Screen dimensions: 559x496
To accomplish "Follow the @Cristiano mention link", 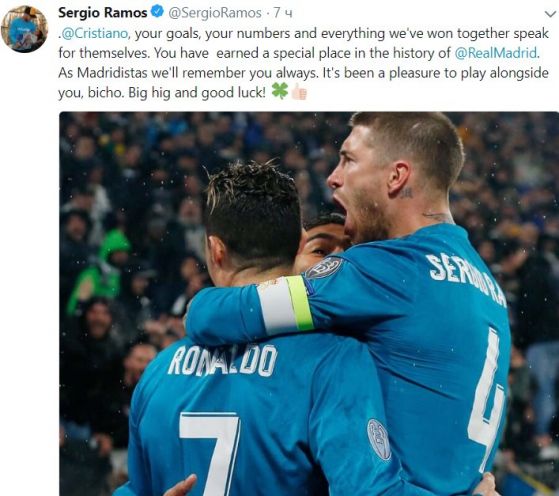I will point(94,34).
